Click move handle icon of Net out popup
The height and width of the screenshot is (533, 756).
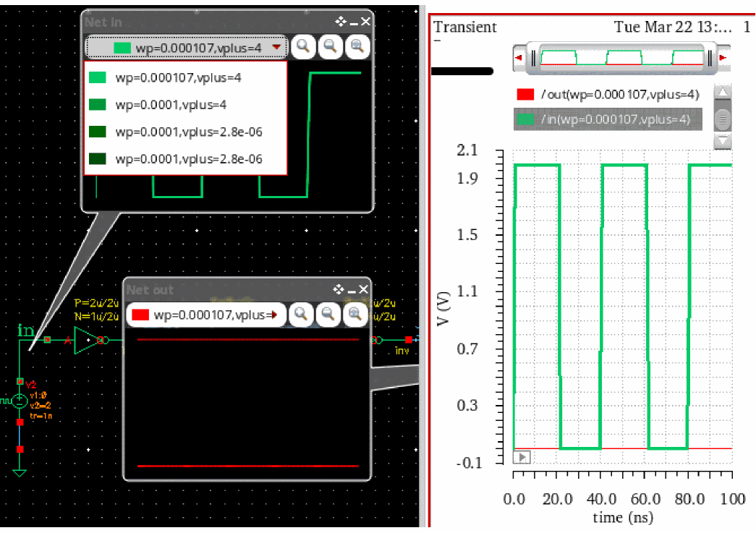[x=339, y=289]
